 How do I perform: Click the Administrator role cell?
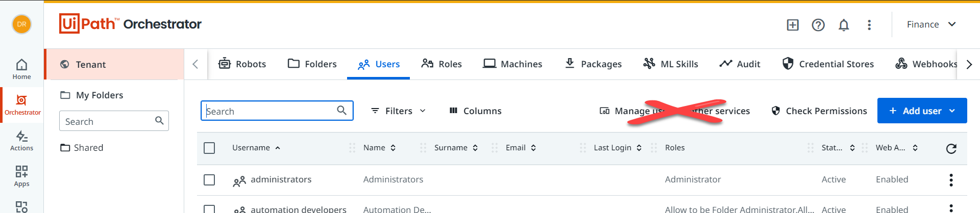coord(693,179)
